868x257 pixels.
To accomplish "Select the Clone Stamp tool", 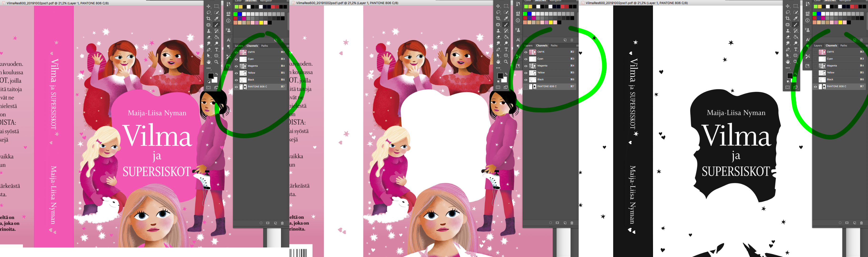I will tap(209, 31).
